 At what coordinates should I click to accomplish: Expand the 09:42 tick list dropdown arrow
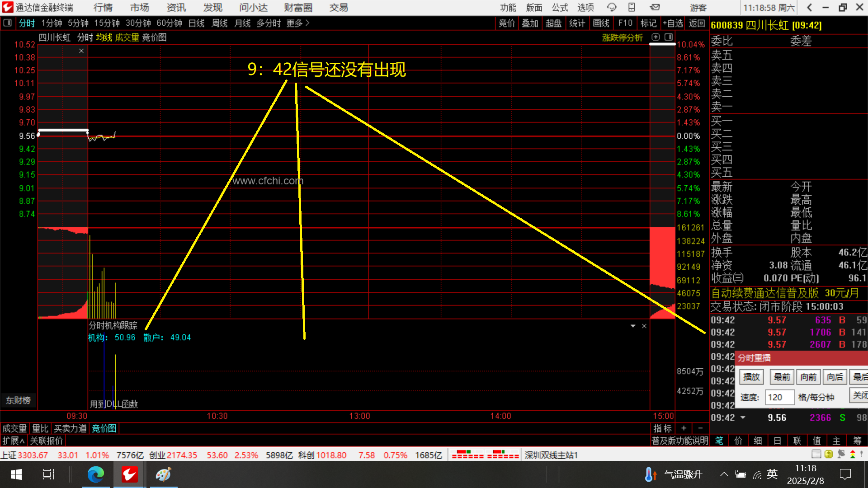[743, 418]
